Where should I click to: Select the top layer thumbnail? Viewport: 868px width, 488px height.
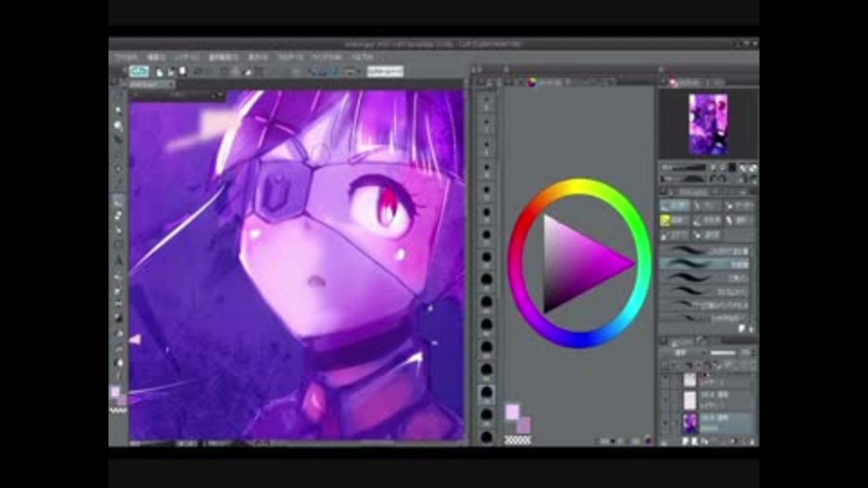tap(690, 380)
